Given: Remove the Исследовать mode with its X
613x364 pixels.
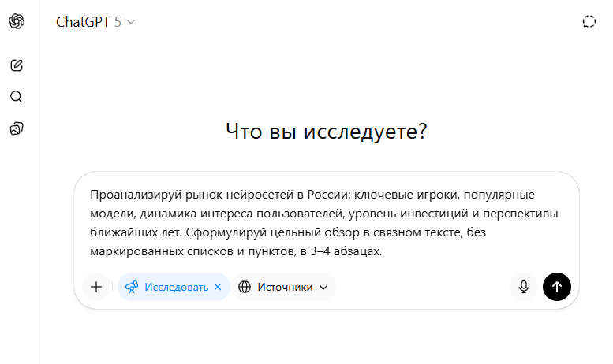Looking at the screenshot, I should click(218, 287).
